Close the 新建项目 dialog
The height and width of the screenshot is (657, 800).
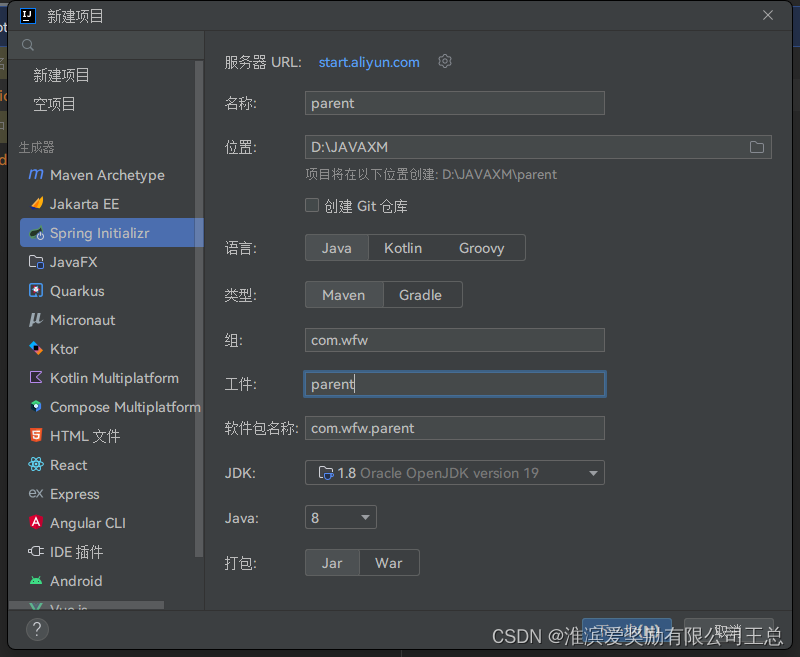click(768, 15)
